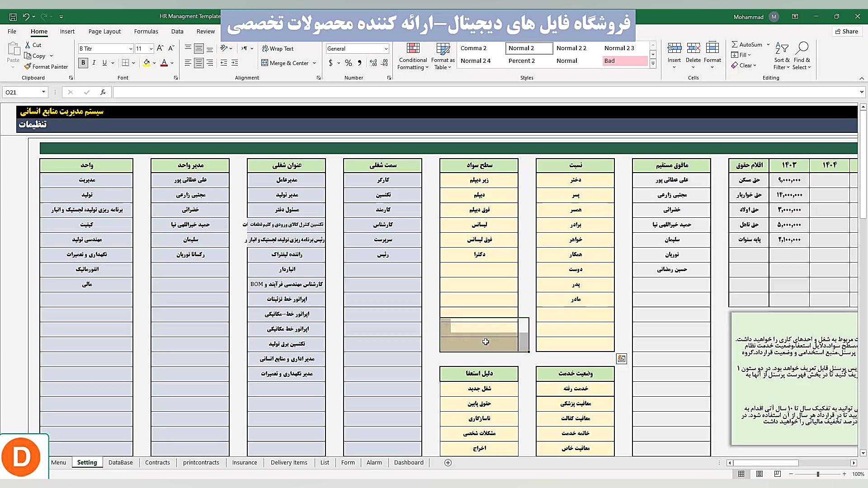The width and height of the screenshot is (868, 488).
Task: Click the Insert Function fx icon
Action: [x=103, y=92]
